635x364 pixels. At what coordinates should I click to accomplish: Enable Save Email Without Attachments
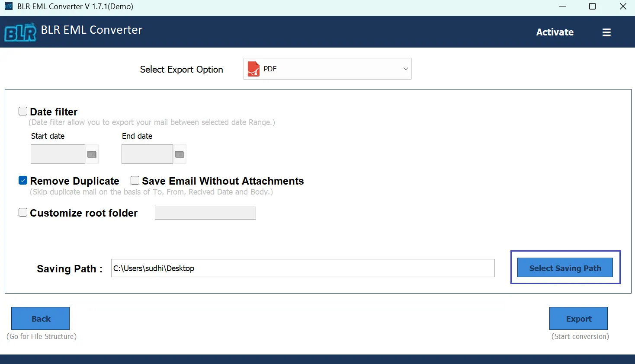135,180
